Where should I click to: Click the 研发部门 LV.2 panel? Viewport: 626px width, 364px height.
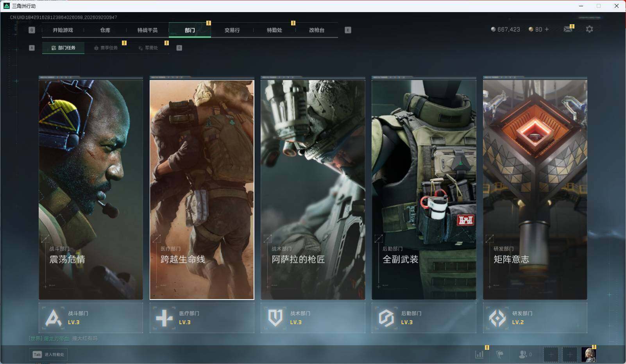point(535,318)
